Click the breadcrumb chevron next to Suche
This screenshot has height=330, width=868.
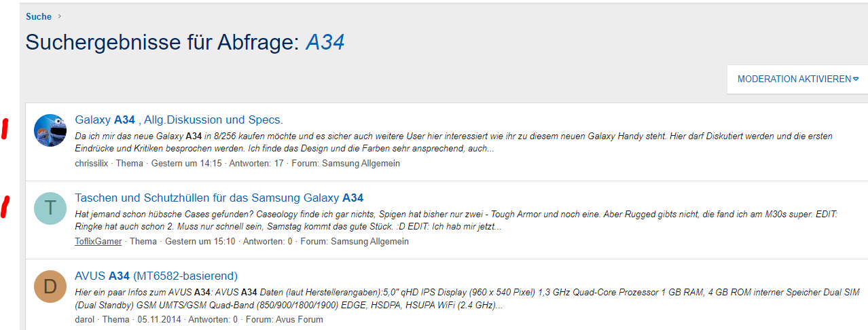point(60,16)
